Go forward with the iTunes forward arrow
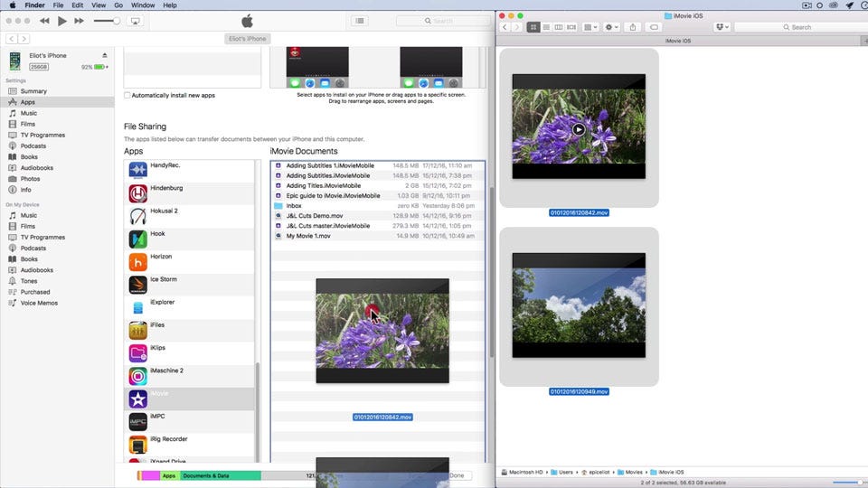 tap(24, 39)
